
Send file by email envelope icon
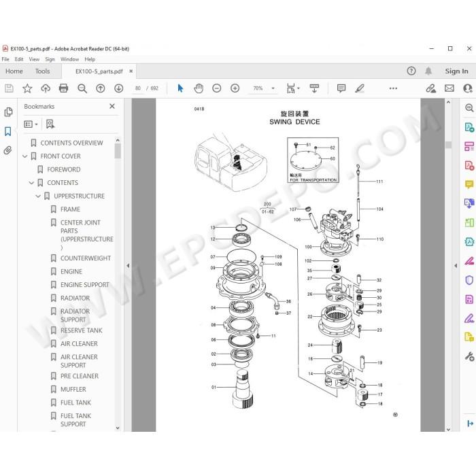pos(449,88)
